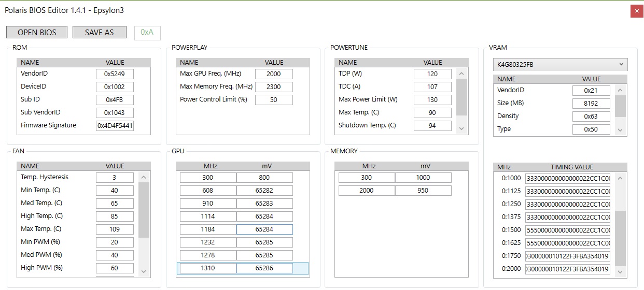Viewport: 644px width, 290px height.
Task: Edit the Max GPU Freq. value 2000
Action: tap(274, 74)
